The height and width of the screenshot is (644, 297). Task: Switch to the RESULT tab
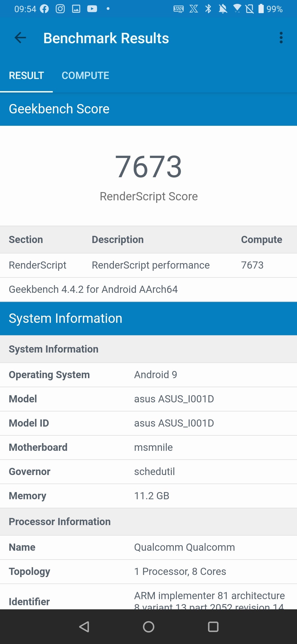26,75
